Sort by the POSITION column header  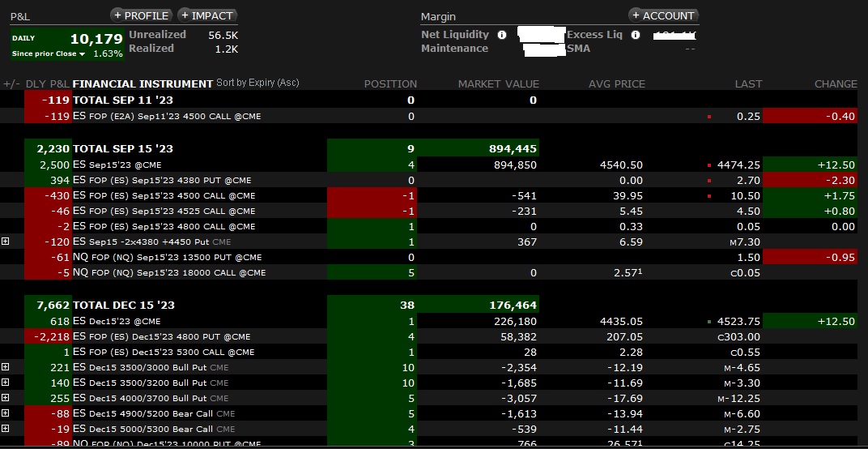(390, 83)
